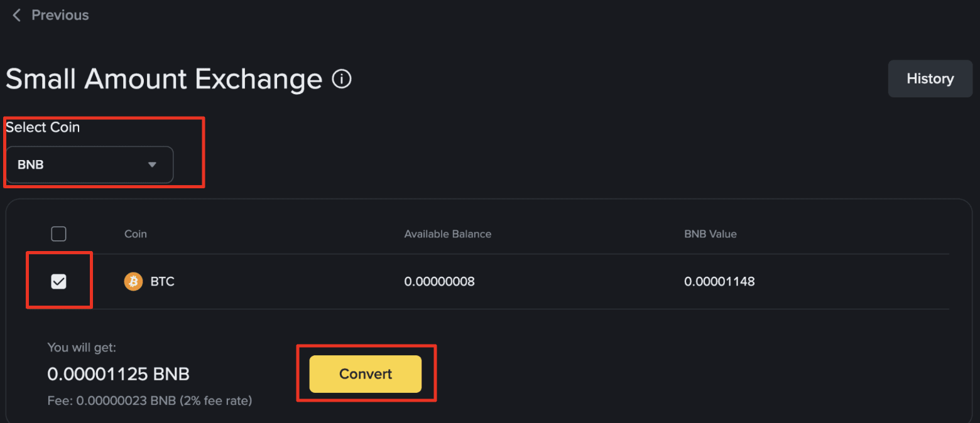The width and height of the screenshot is (980, 423).
Task: Click the BNB Value column header
Action: (710, 234)
